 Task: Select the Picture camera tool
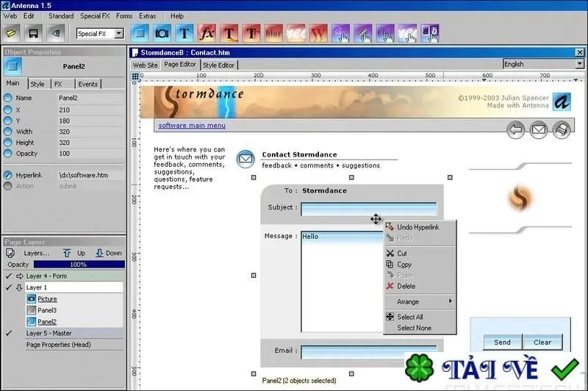click(x=162, y=33)
